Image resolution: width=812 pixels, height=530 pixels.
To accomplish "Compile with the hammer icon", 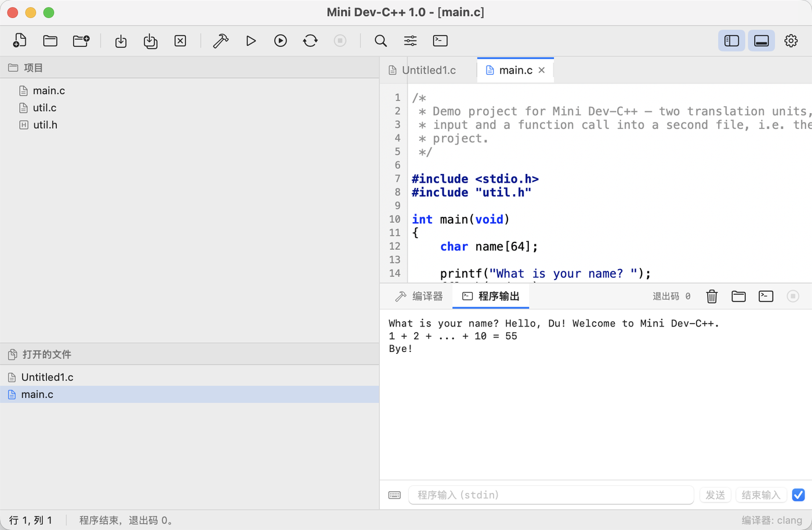I will (220, 41).
